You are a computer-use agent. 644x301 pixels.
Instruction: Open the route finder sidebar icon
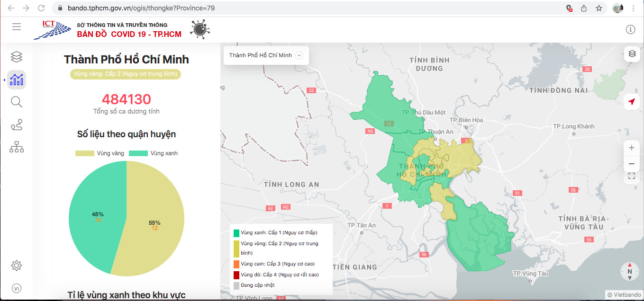(x=17, y=125)
